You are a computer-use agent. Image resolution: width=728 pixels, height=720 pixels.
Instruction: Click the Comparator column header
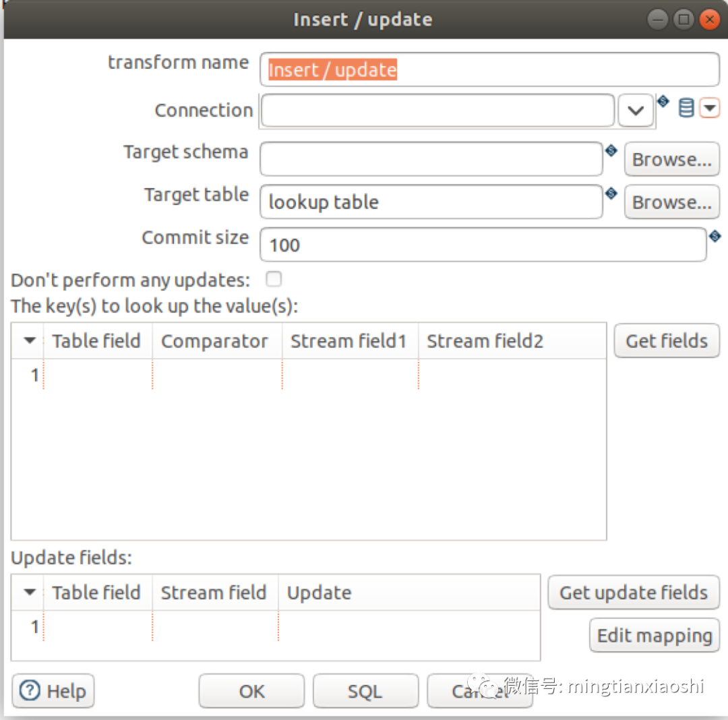(x=214, y=341)
